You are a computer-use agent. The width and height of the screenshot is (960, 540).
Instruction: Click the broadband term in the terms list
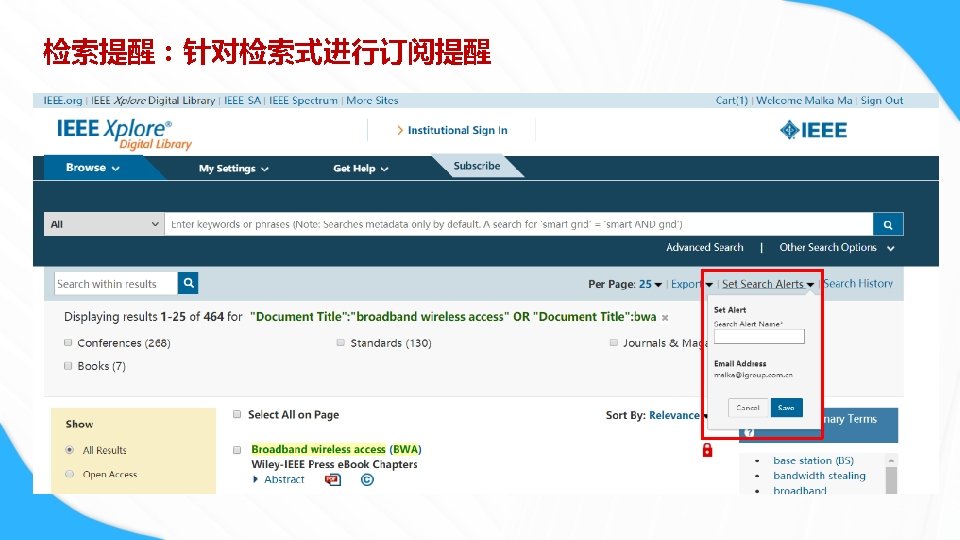coord(800,490)
